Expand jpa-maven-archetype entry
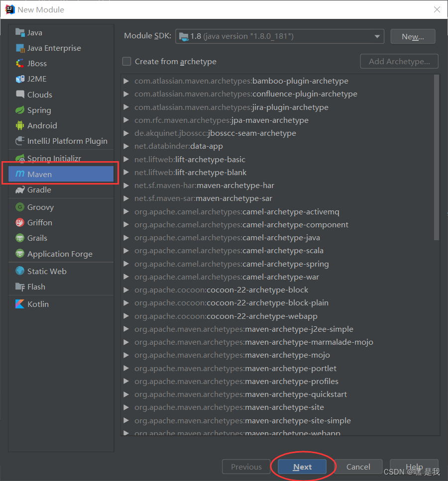The image size is (448, 481). tap(126, 120)
